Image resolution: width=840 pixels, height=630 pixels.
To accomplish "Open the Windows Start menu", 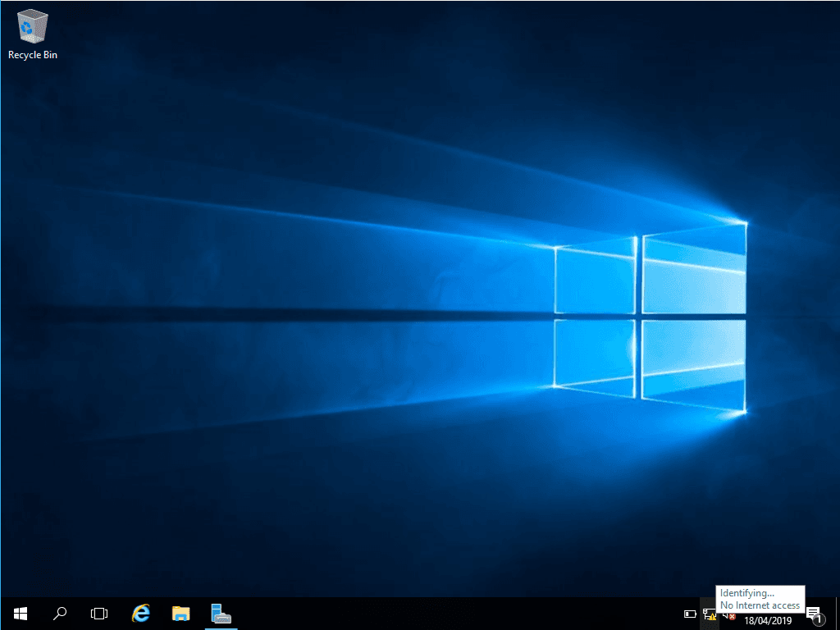I will pyautogui.click(x=21, y=614).
